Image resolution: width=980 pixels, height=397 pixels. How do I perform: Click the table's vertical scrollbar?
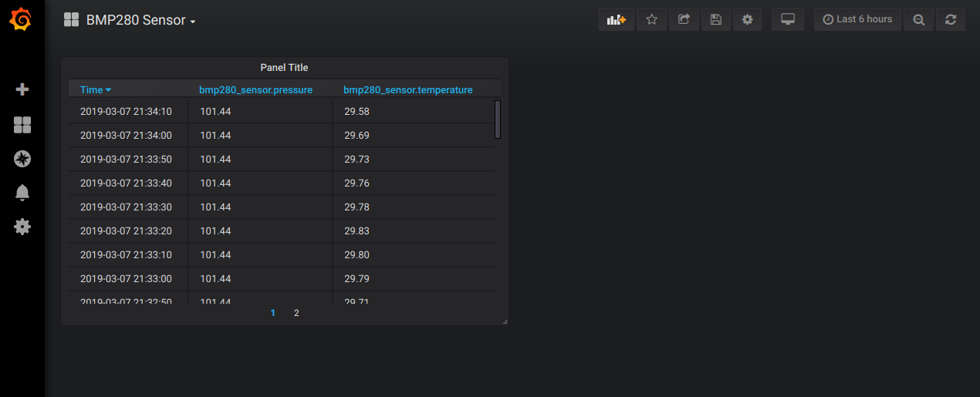point(498,119)
